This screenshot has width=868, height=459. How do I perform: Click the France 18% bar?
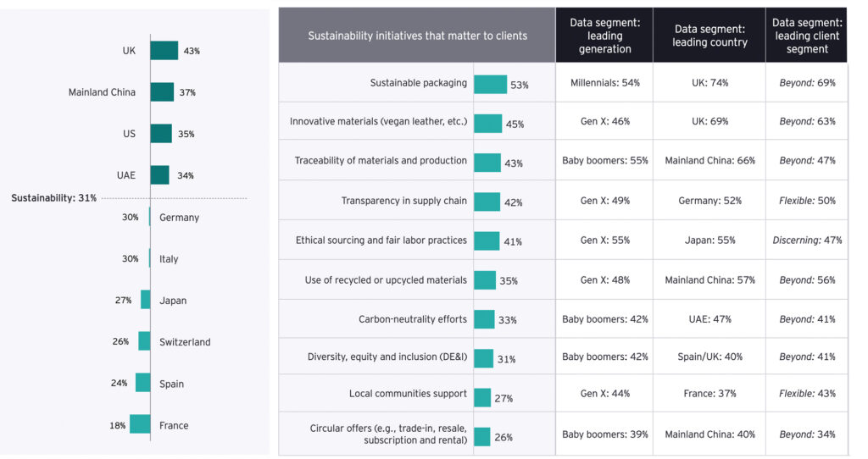tap(140, 424)
